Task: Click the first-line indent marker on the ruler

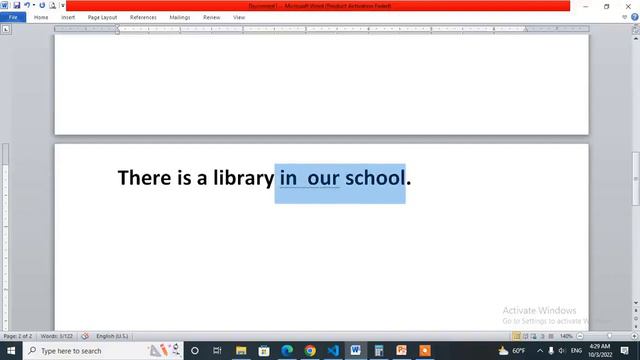Action: click(117, 27)
